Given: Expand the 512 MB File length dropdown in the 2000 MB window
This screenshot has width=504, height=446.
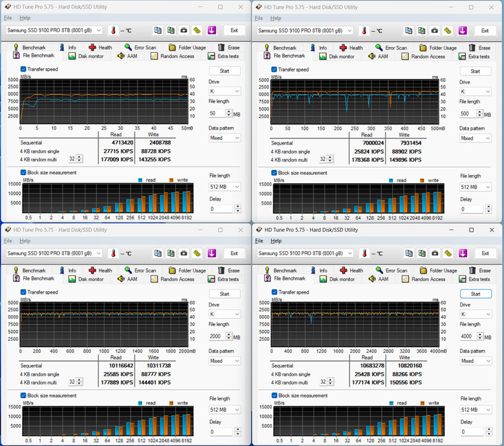Looking at the screenshot, I should [224, 410].
